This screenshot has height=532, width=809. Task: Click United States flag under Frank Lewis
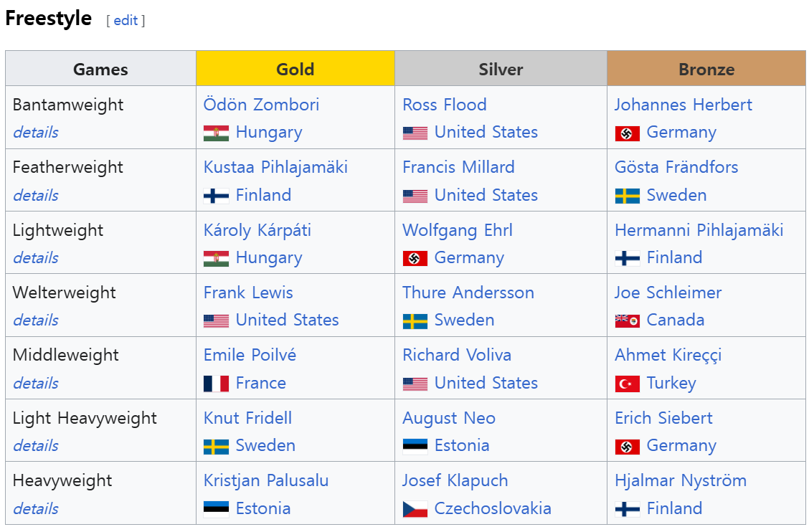click(216, 321)
